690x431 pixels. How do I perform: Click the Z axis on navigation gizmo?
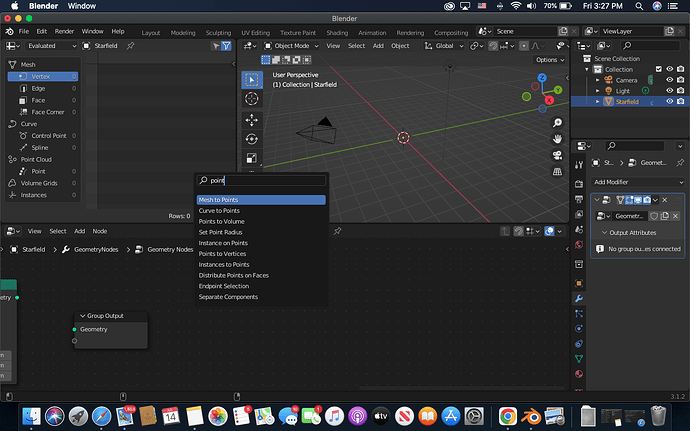[x=542, y=78]
